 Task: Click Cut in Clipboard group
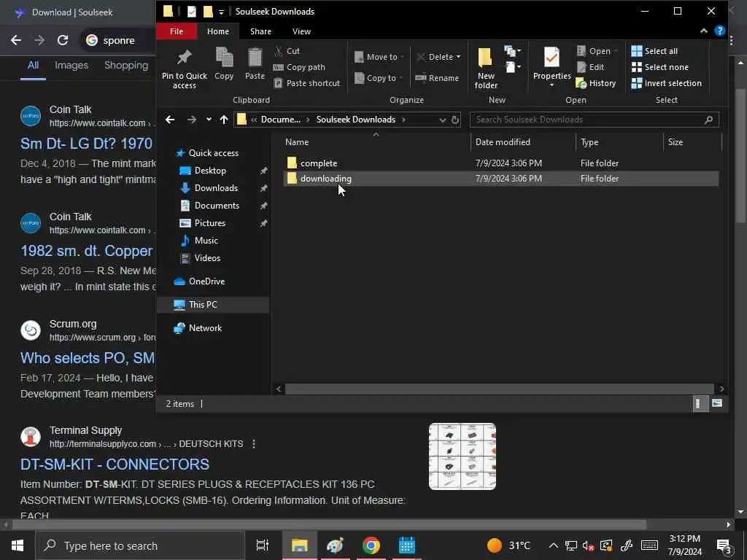[287, 51]
